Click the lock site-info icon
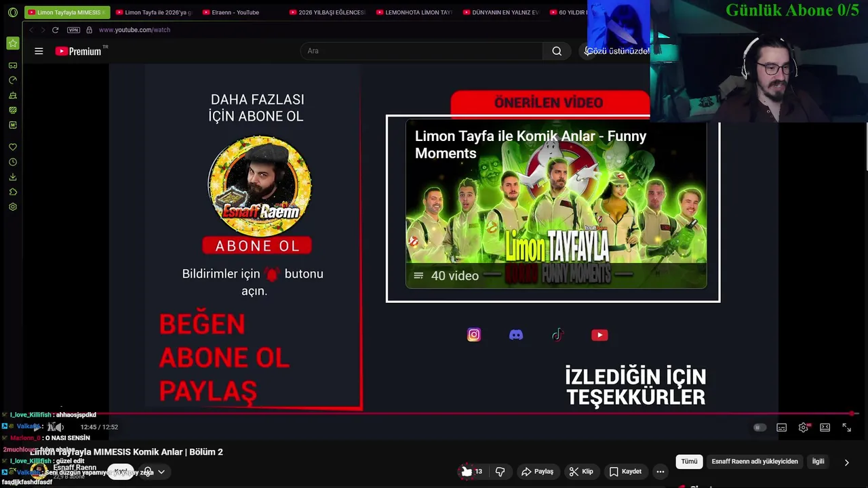Screen dimensions: 868x488 89,30
